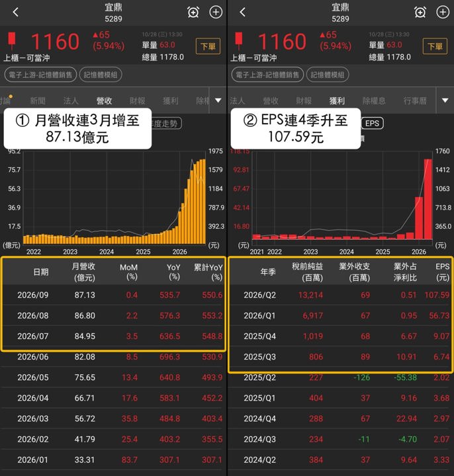
Task: Select the 營收 tab in left panel
Action: click(104, 100)
